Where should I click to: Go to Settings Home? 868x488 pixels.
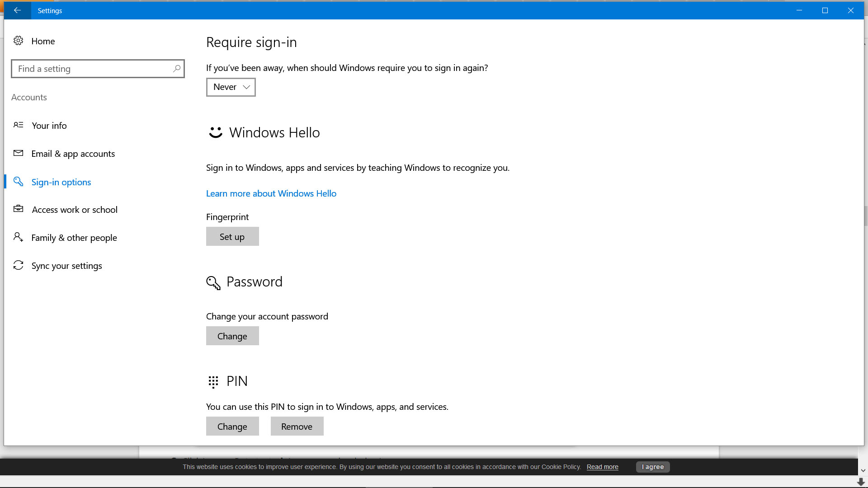(x=43, y=41)
